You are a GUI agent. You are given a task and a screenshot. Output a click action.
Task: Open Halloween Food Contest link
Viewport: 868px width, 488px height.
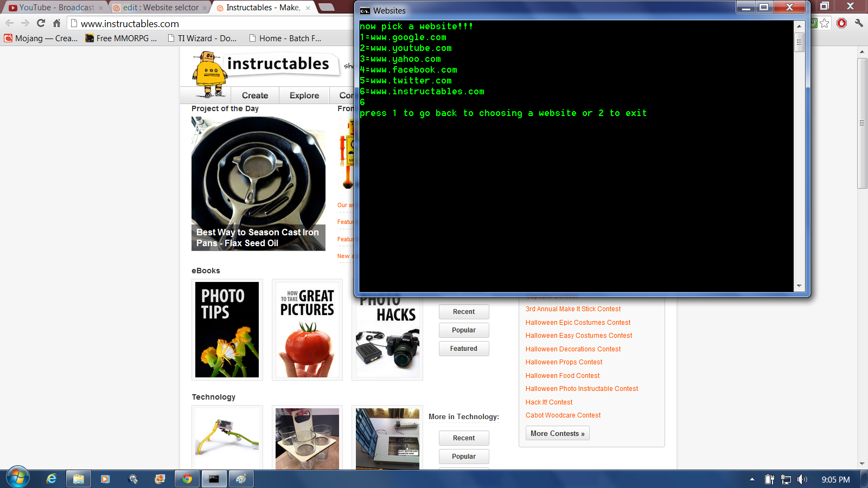[563, 376]
